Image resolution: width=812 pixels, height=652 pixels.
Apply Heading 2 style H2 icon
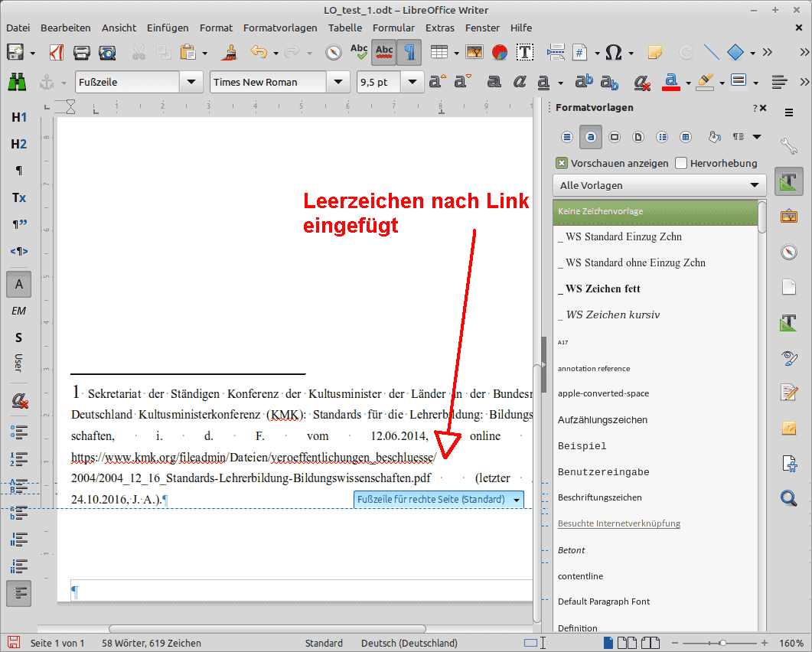(x=18, y=144)
